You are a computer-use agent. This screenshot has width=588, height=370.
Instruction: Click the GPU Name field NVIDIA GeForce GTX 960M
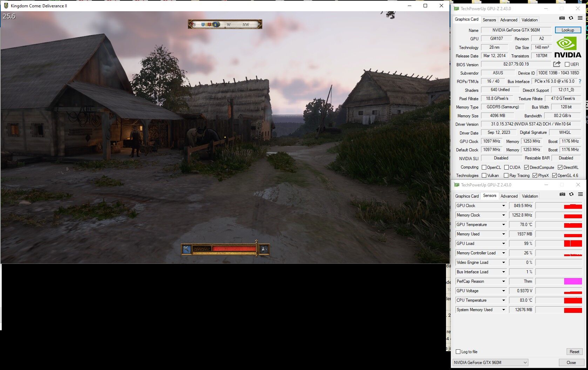click(x=516, y=30)
